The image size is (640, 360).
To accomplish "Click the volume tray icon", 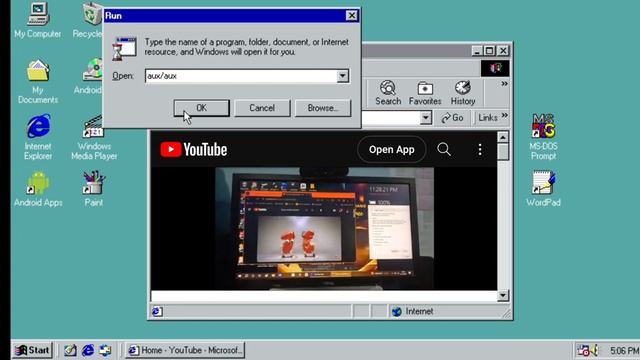I will pos(594,350).
